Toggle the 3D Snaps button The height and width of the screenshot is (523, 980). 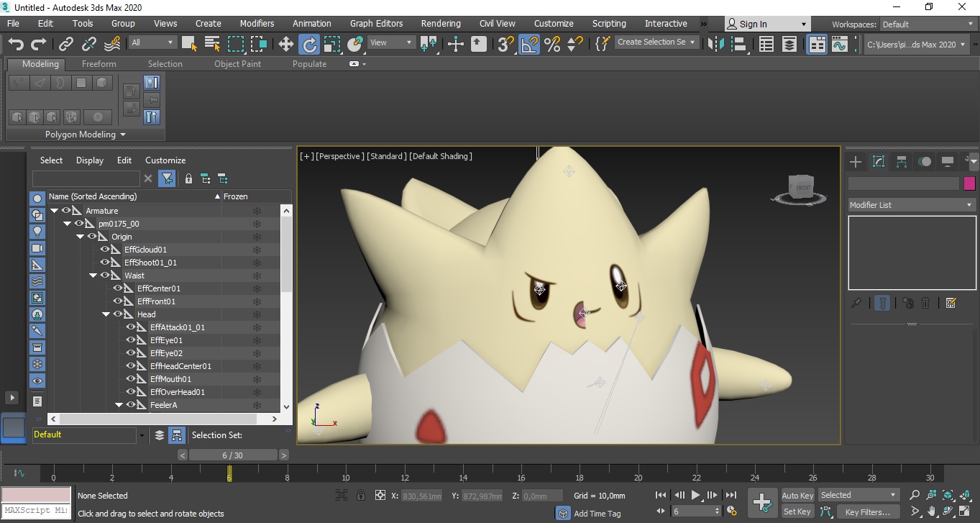(506, 45)
